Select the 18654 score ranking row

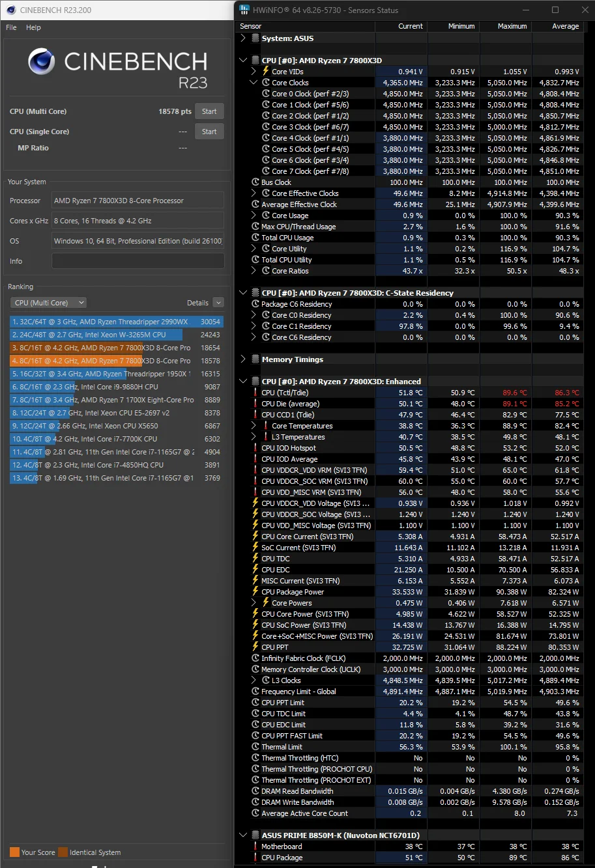(117, 348)
